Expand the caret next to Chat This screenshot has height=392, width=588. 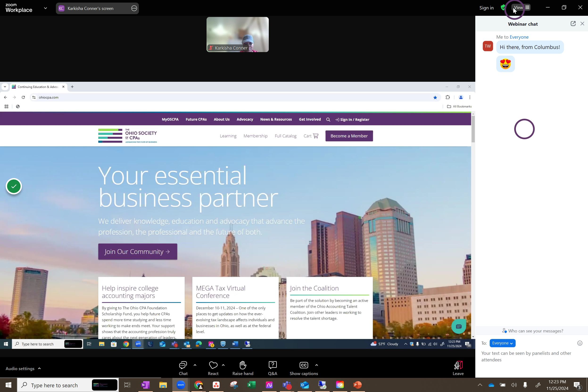click(195, 365)
